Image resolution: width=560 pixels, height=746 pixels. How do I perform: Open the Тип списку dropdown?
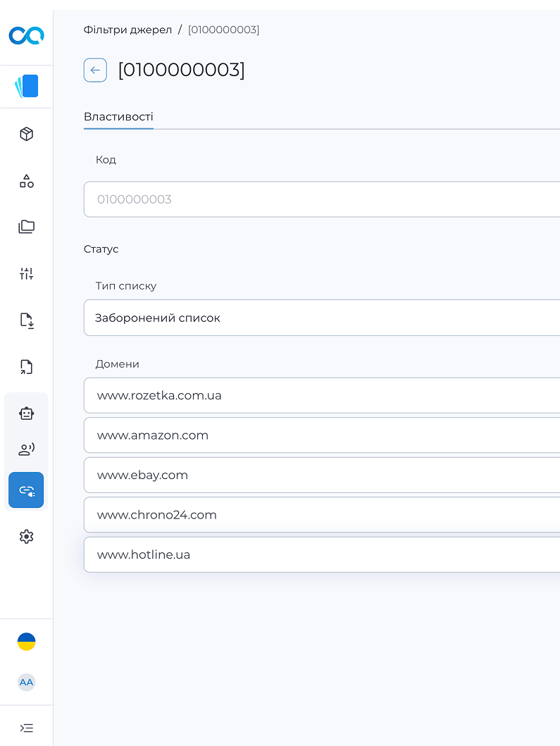[322, 318]
